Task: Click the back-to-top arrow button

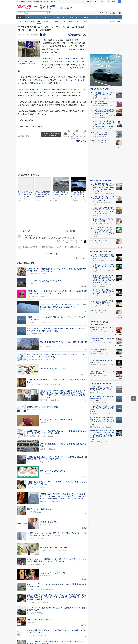Action: tap(133, 398)
